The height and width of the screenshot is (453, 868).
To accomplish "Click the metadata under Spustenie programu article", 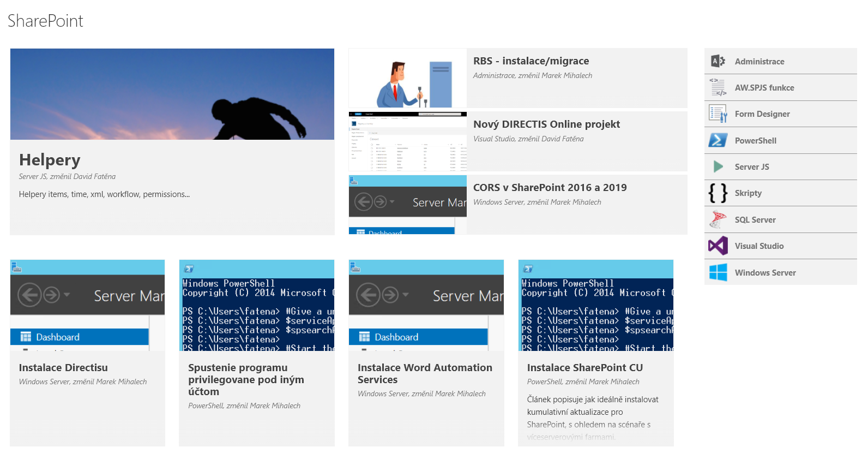I will (x=244, y=406).
